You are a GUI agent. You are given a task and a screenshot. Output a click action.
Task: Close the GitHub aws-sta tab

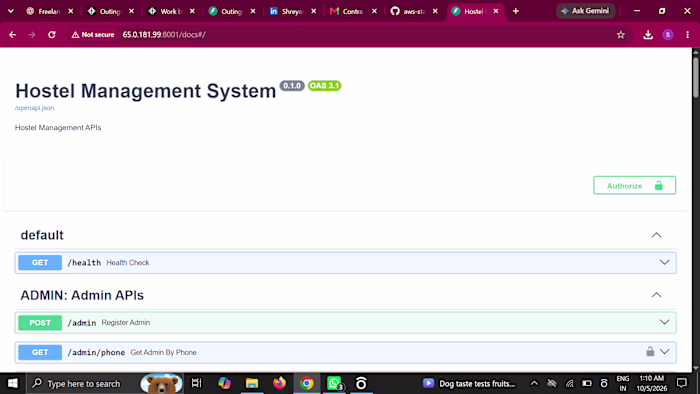pos(435,11)
